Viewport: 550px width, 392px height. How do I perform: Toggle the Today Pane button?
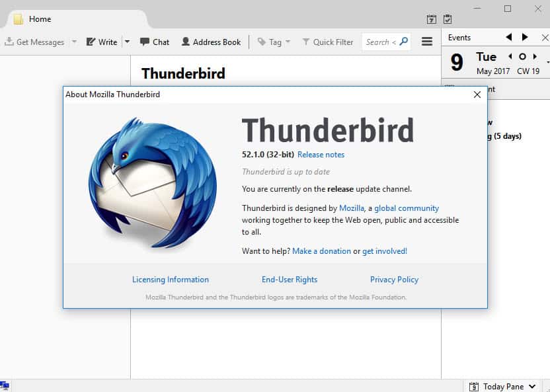point(497,386)
